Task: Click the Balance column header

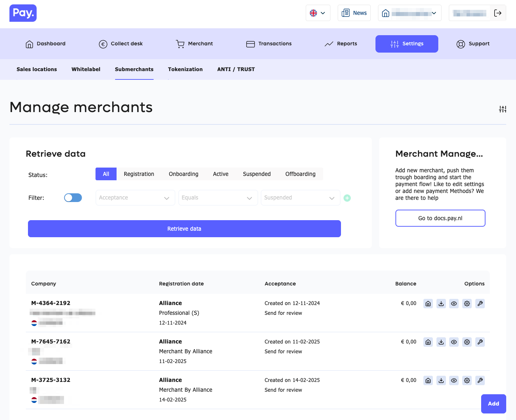Action: pos(406,284)
